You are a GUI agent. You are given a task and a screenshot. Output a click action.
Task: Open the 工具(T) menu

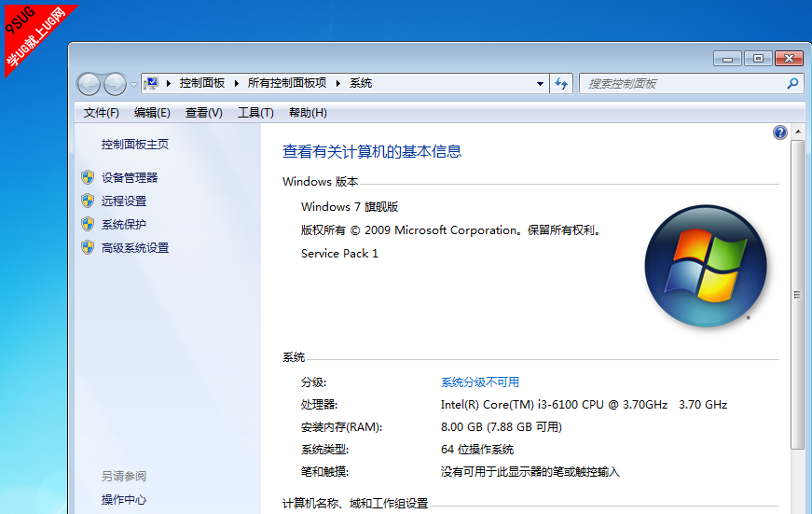coord(255,113)
